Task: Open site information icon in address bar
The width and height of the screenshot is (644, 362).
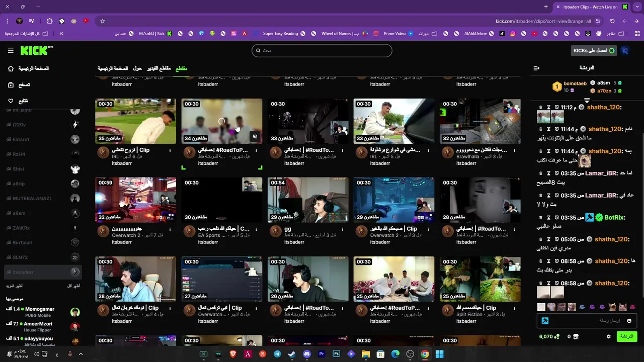Action: [598, 21]
